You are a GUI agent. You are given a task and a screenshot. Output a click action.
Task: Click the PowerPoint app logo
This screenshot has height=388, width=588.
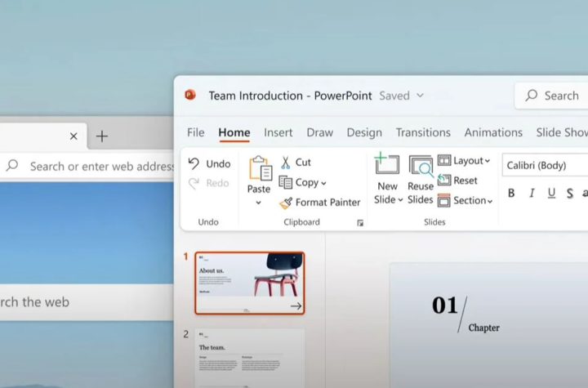tap(190, 96)
